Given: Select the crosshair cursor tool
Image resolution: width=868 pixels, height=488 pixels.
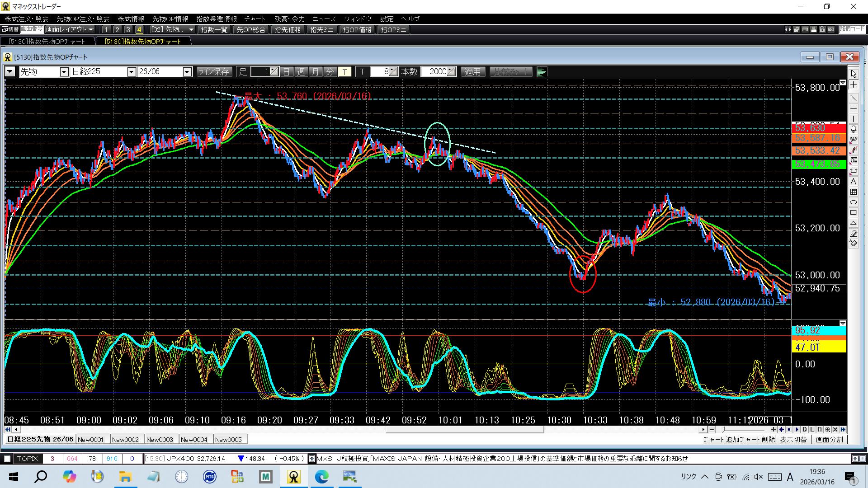Looking at the screenshot, I should [x=853, y=85].
